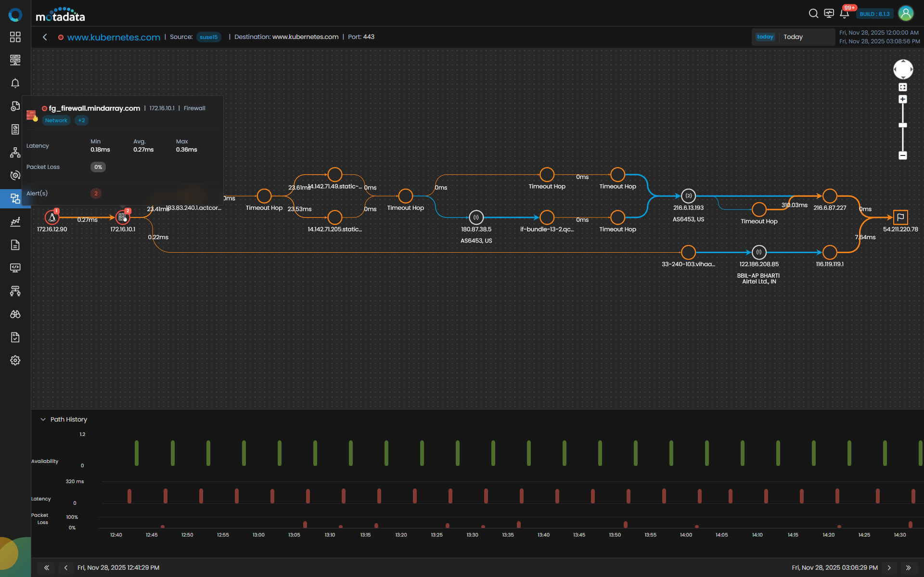The width and height of the screenshot is (924, 577).
Task: Click the fit-to-screen icon above zoom slider
Action: [903, 87]
